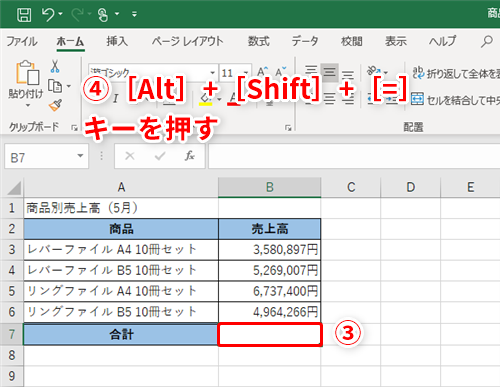
Task: Open the ページ レイアウト tab
Action: coord(187,41)
